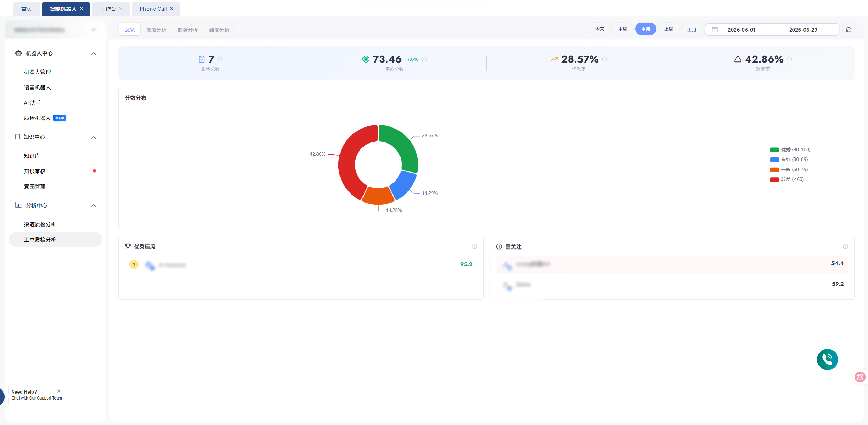Click start date field 2026-06-01
Image resolution: width=868 pixels, height=425 pixels.
(741, 30)
